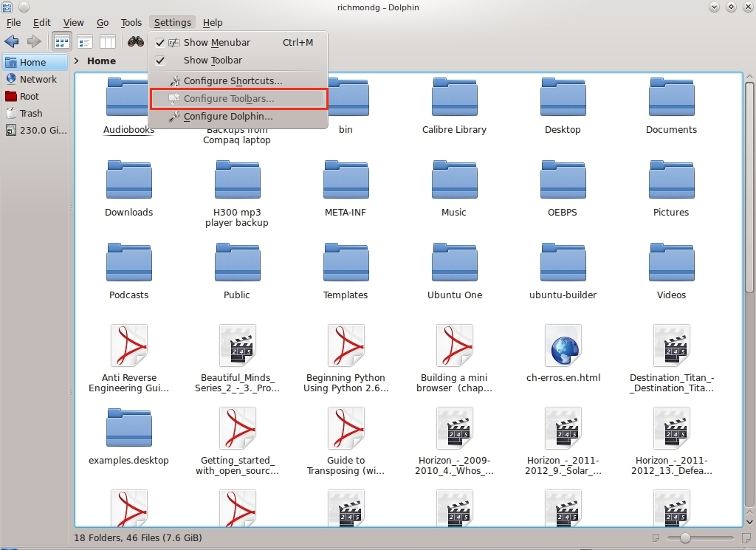Screen dimensions: 756x550
Task: Choose Configure Shortcuts from the menu
Action: tap(233, 81)
